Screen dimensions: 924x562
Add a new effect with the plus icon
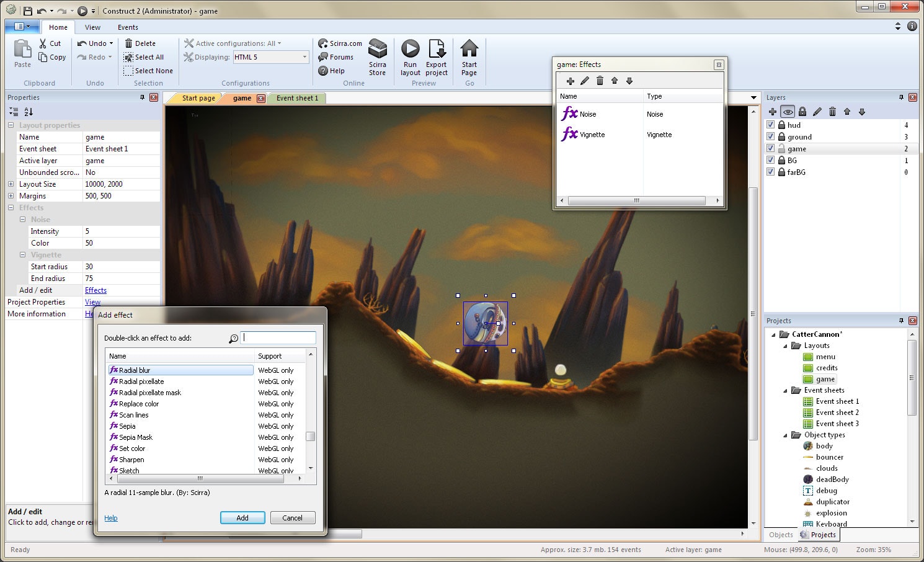[x=570, y=81]
